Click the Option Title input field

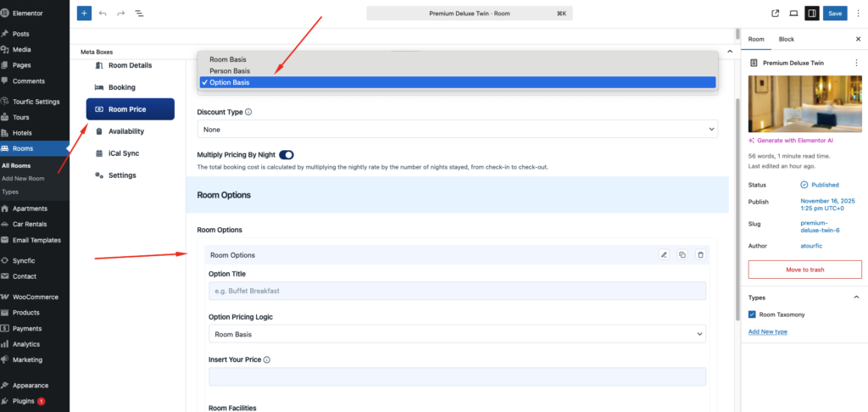[457, 291]
